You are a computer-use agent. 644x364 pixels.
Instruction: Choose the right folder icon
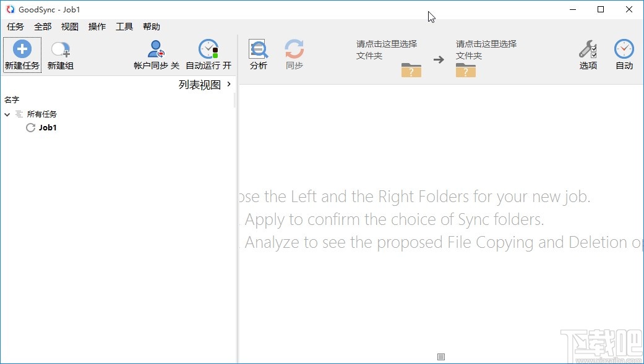click(x=466, y=70)
